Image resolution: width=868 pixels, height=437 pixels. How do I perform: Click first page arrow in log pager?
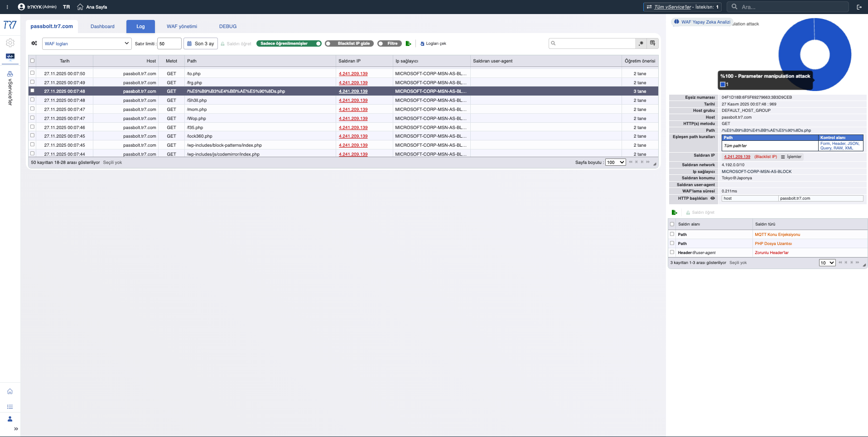[631, 162]
